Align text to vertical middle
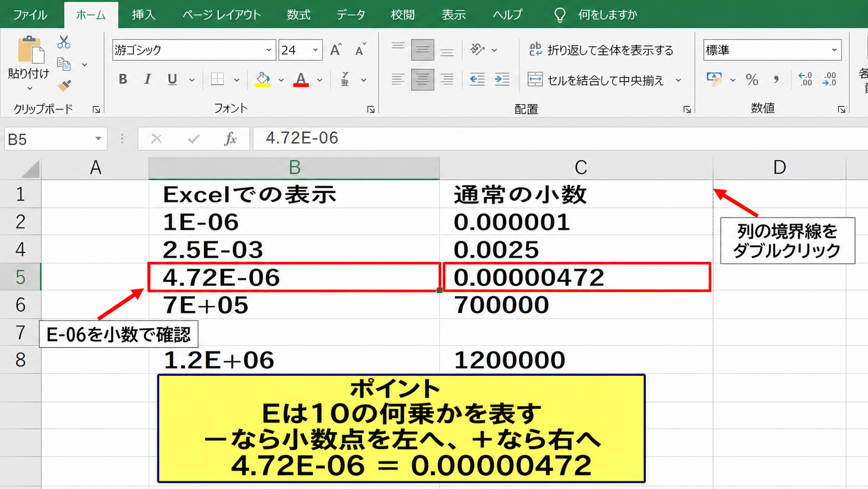The width and height of the screenshot is (868, 489). pyautogui.click(x=423, y=50)
